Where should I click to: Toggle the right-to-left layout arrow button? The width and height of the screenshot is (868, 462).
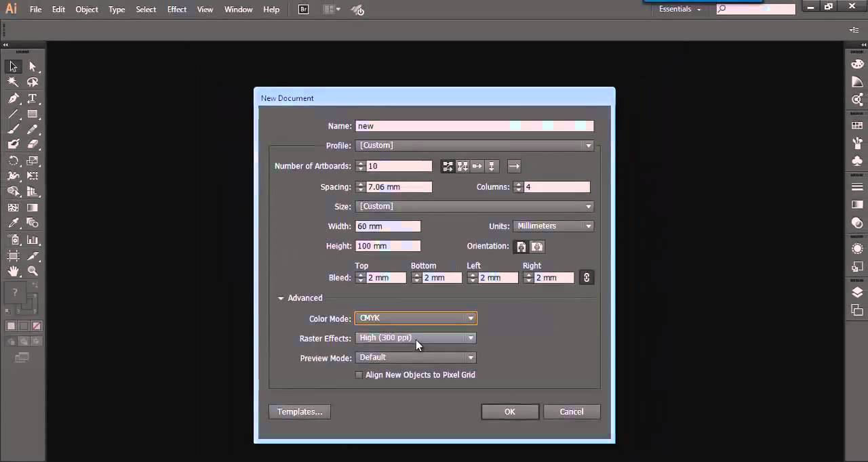(x=514, y=166)
